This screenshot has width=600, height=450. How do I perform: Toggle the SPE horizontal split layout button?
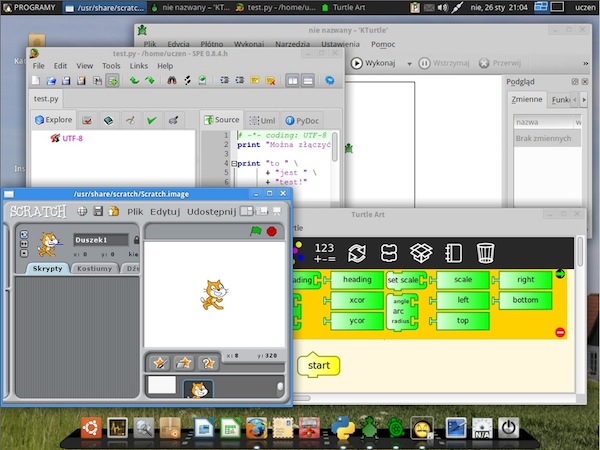(x=308, y=81)
